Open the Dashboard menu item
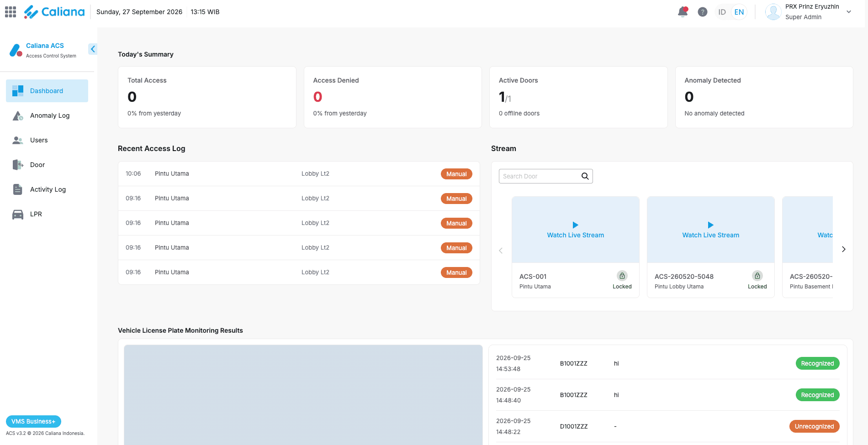The height and width of the screenshot is (445, 868). click(x=47, y=91)
